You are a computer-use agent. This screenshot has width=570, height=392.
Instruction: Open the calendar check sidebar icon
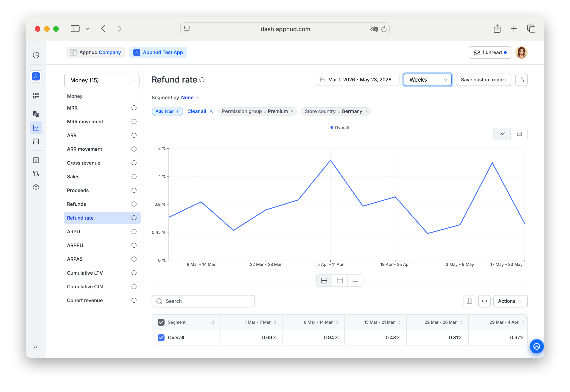[36, 160]
